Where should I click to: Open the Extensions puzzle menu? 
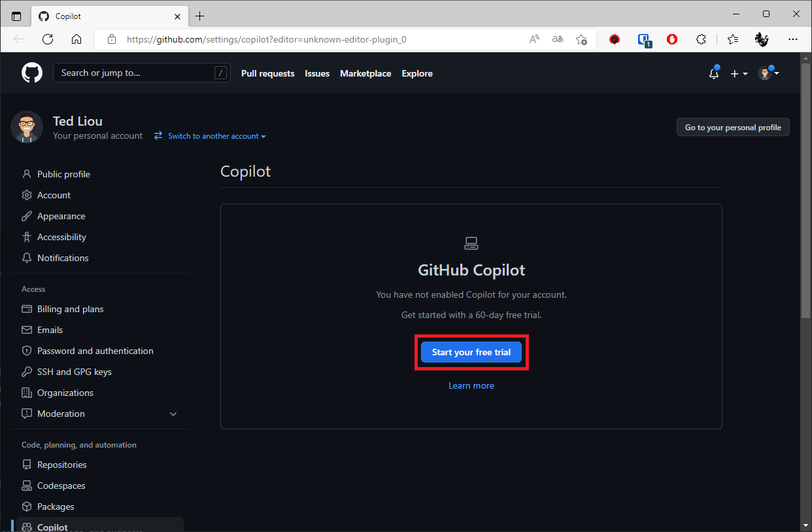click(x=702, y=39)
